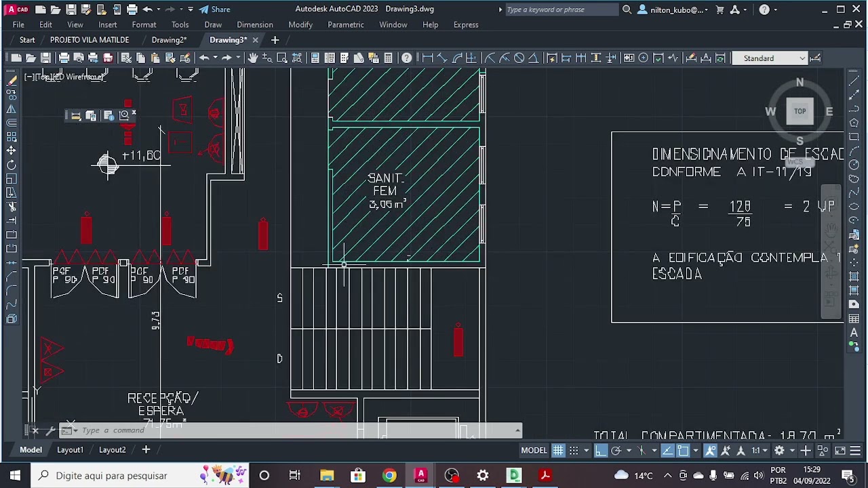Expand the Object Snap options arrow
The height and width of the screenshot is (488, 868).
(x=696, y=451)
